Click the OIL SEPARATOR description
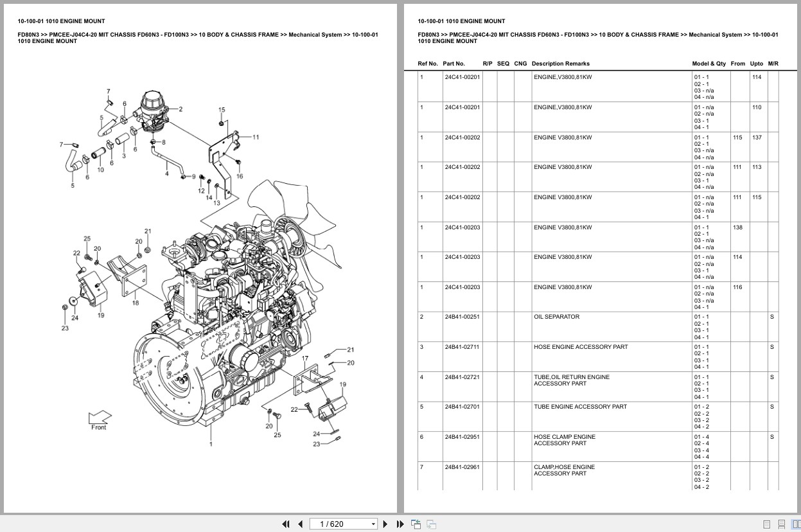Screen dimensions: 801x532 (556, 317)
